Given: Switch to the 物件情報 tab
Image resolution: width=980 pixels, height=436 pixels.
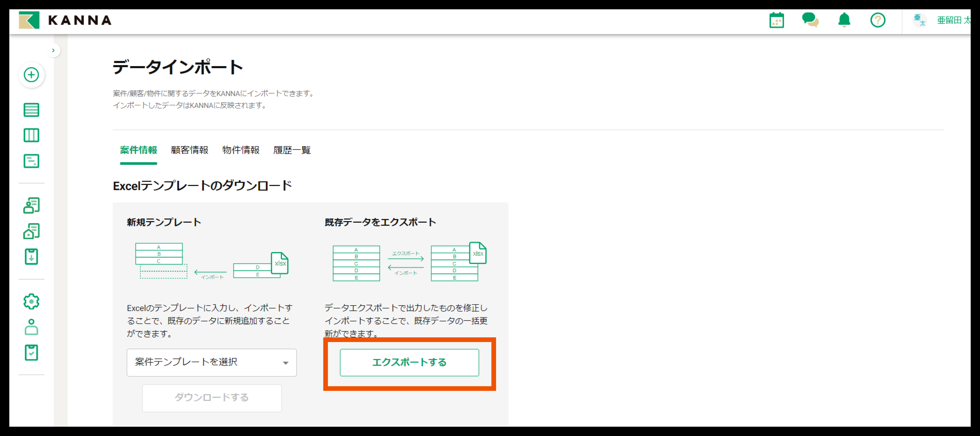Looking at the screenshot, I should point(240,150).
